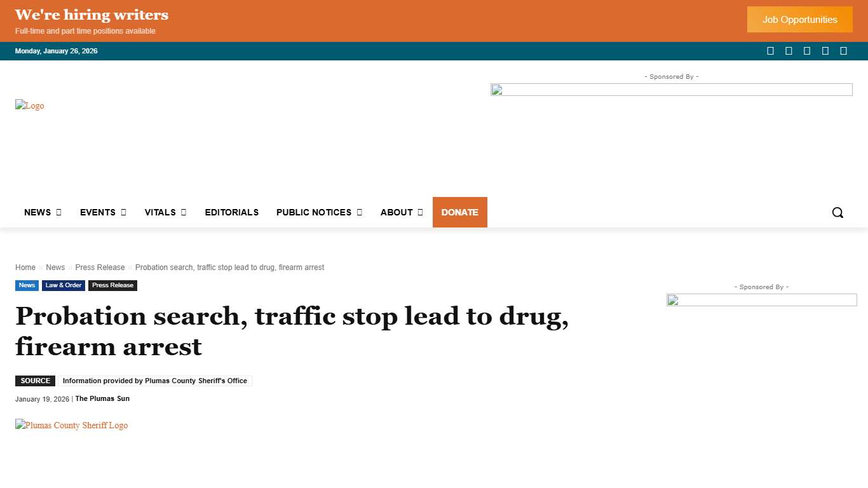
Task: Click the second social media icon in teal bar
Action: [789, 50]
